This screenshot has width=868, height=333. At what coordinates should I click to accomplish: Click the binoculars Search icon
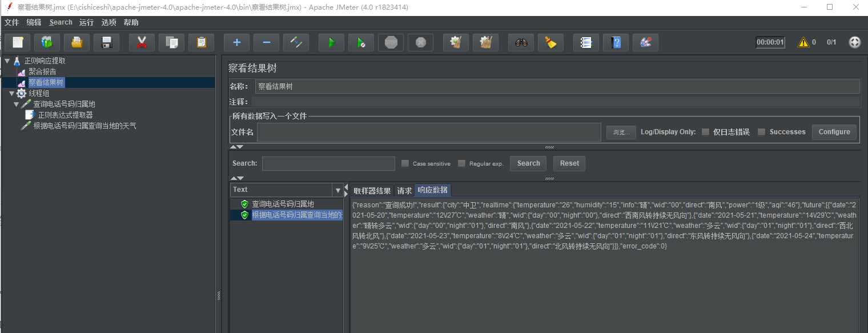[x=521, y=42]
